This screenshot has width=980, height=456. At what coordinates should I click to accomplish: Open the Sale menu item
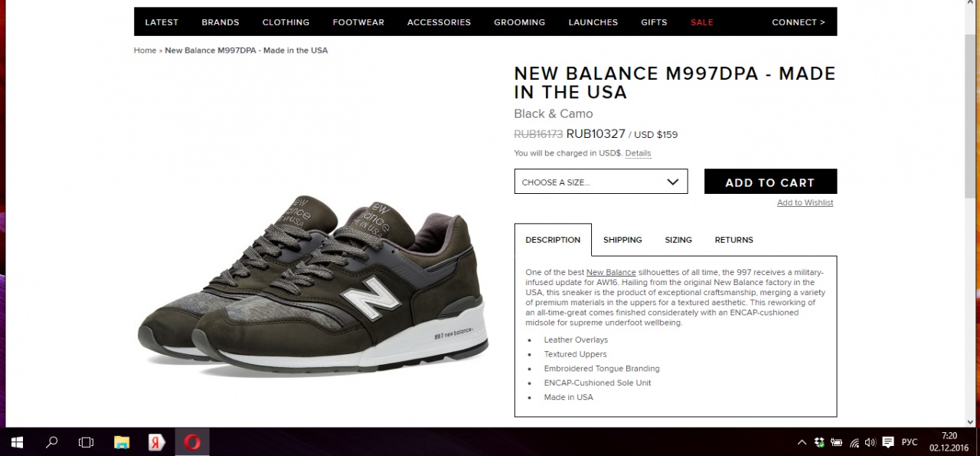pyautogui.click(x=701, y=22)
